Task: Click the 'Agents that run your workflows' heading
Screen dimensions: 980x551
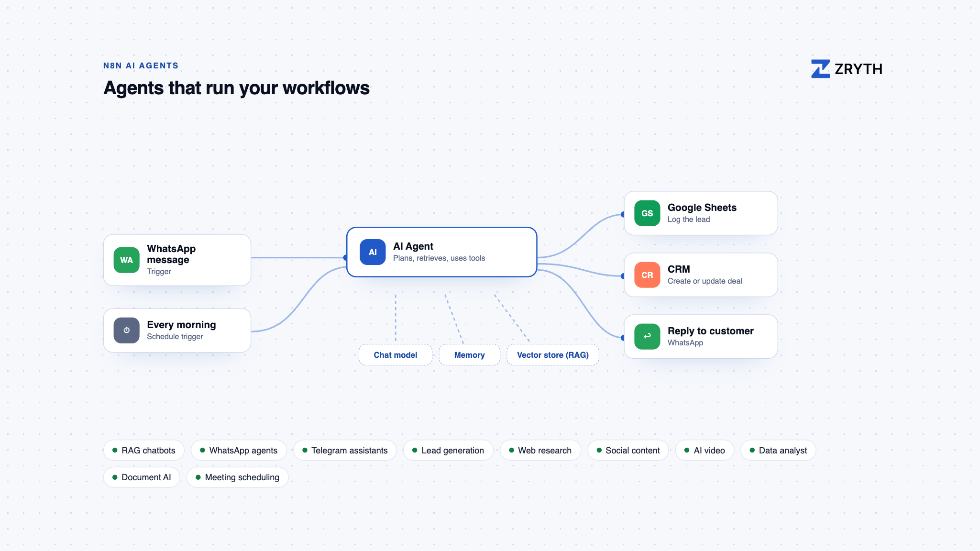Action: pos(237,88)
